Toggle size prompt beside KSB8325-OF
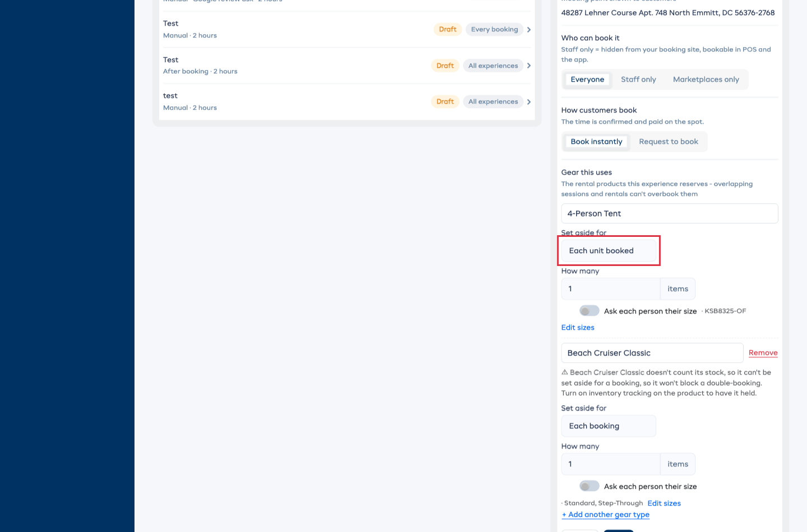The width and height of the screenshot is (807, 532). click(x=590, y=311)
